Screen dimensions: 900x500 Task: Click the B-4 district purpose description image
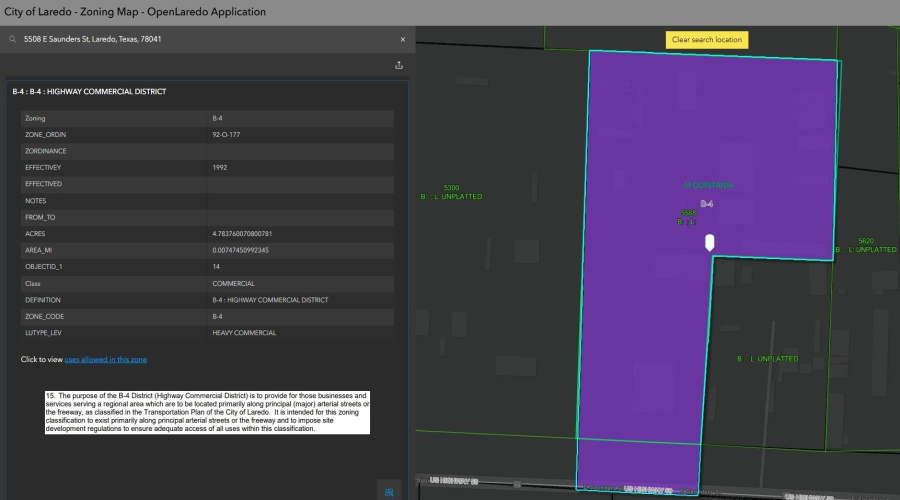pyautogui.click(x=207, y=412)
